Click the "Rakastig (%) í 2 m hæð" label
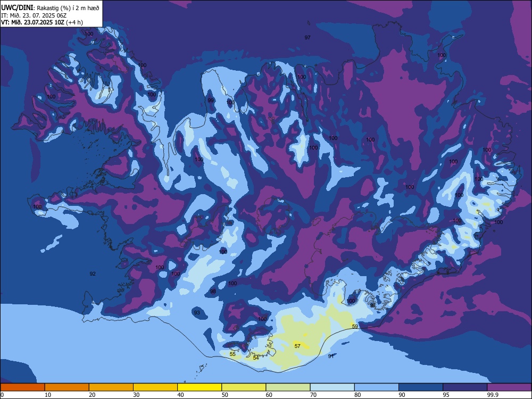Viewport: 532px width, 399px height. coord(68,8)
